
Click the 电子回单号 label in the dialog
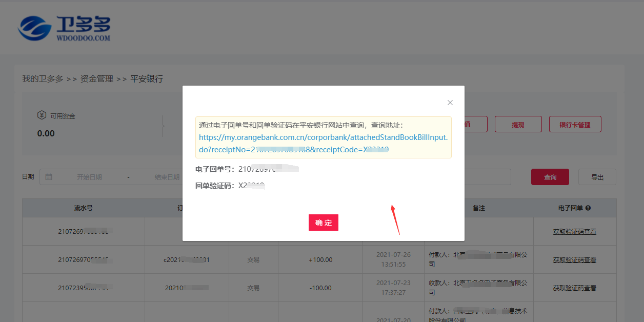click(214, 169)
